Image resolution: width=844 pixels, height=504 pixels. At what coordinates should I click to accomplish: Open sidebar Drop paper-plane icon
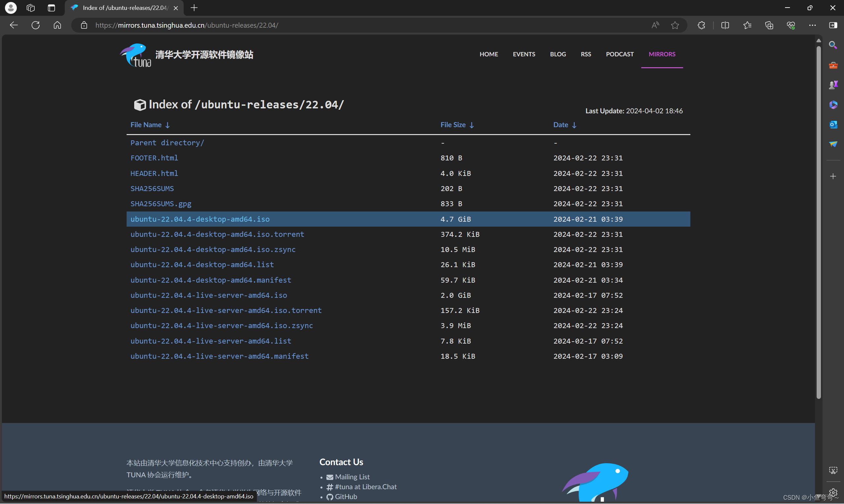tap(833, 144)
